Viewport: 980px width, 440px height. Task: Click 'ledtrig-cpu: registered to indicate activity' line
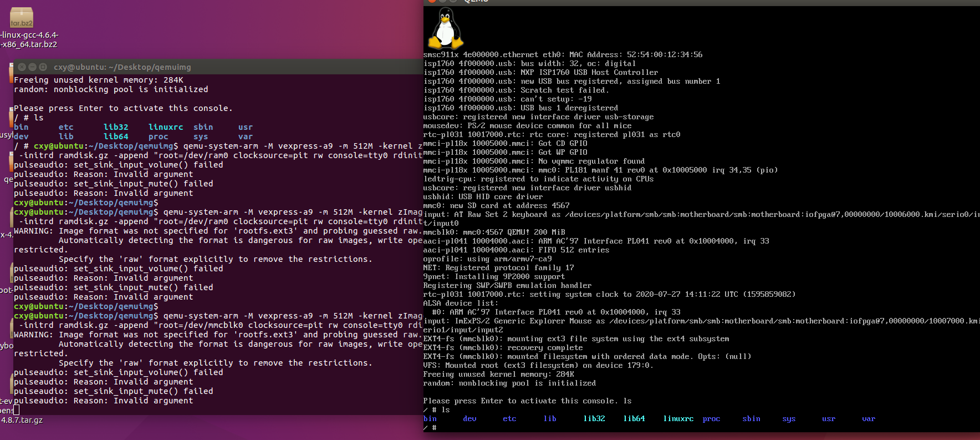tap(539, 179)
